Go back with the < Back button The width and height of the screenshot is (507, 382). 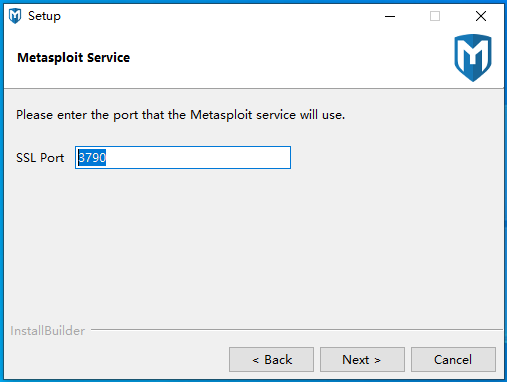[271, 360]
